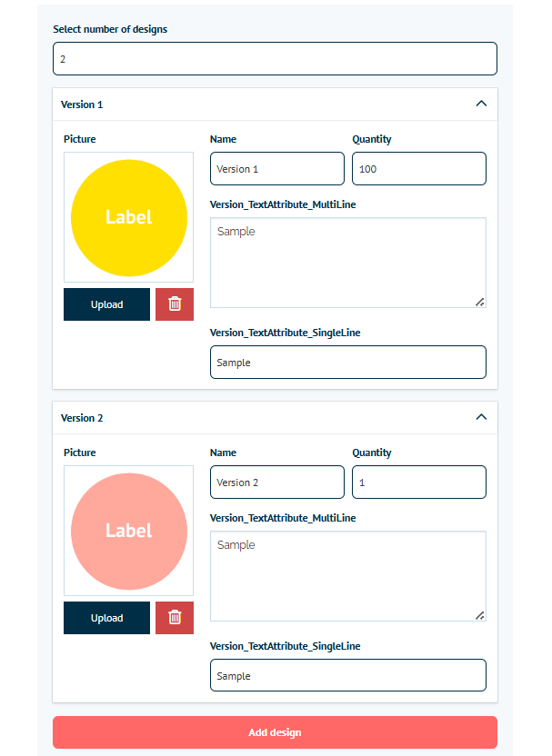The width and height of the screenshot is (552, 756).
Task: Collapse the Version 1 panel chevron
Action: [x=481, y=104]
